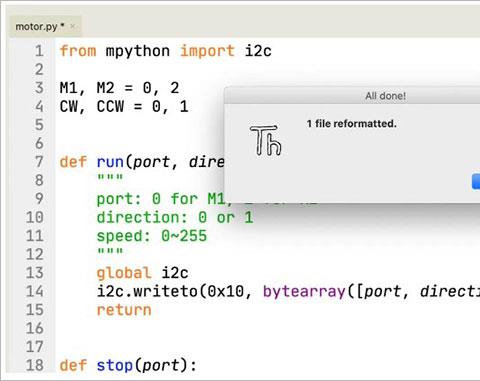480x381 pixels.
Task: Click the 'direction: 0 or 1' docstring line
Action: click(x=175, y=217)
